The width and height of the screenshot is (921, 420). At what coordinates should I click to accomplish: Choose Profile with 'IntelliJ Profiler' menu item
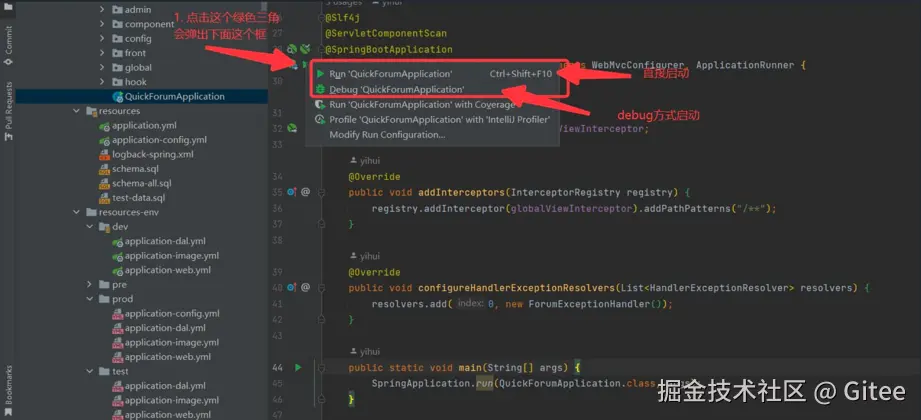tap(434, 120)
